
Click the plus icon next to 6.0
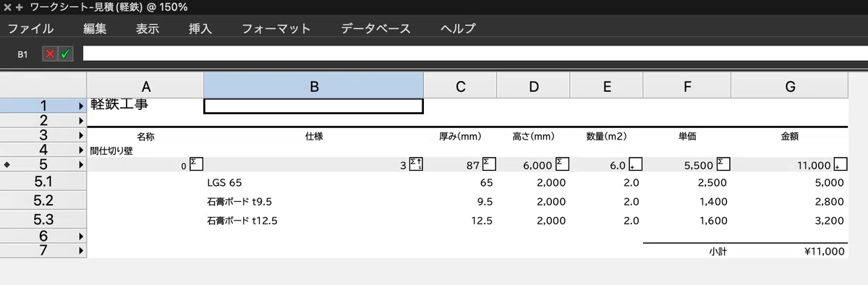[x=635, y=163]
